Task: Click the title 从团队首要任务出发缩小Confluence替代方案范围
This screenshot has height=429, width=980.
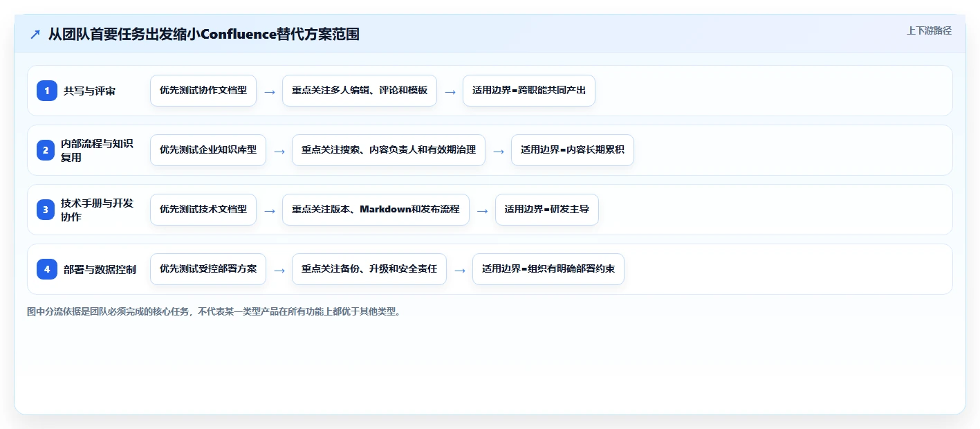Action: click(x=203, y=34)
